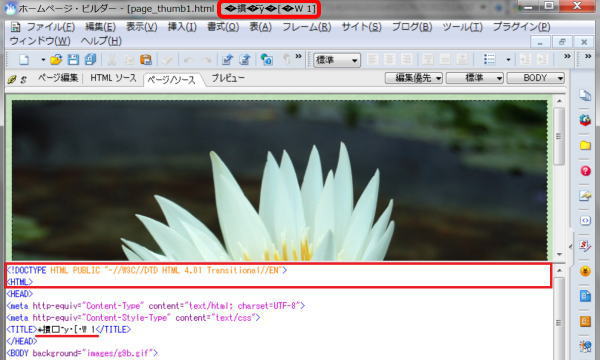Viewport: 600px width, 360px height.
Task: Click the page view scroll-down arrow
Action: coord(559,254)
